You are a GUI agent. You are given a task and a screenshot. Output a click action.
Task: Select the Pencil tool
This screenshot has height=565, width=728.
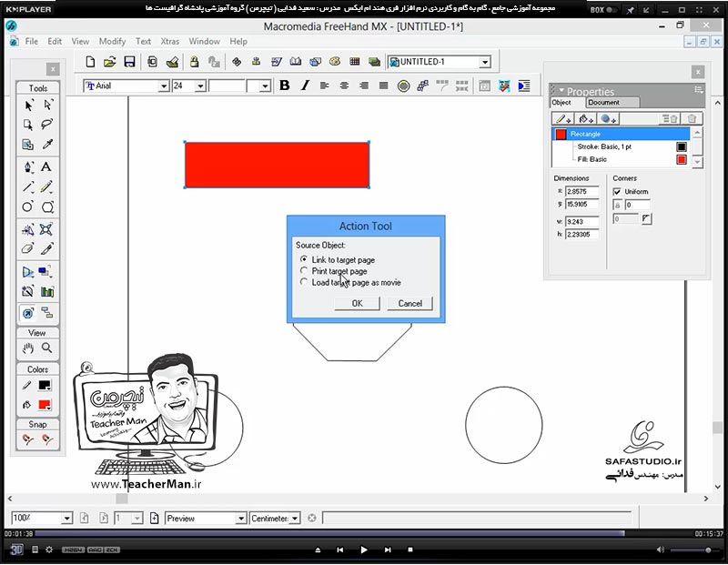(x=47, y=187)
